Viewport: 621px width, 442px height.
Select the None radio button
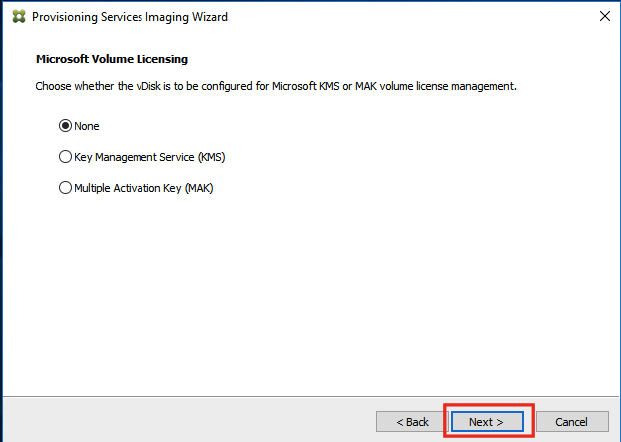pyautogui.click(x=65, y=126)
